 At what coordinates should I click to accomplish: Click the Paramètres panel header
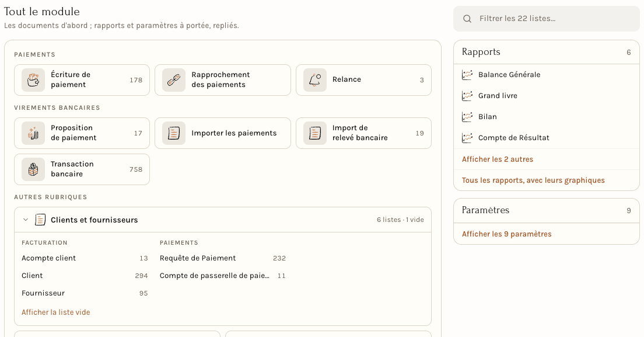[x=546, y=210]
